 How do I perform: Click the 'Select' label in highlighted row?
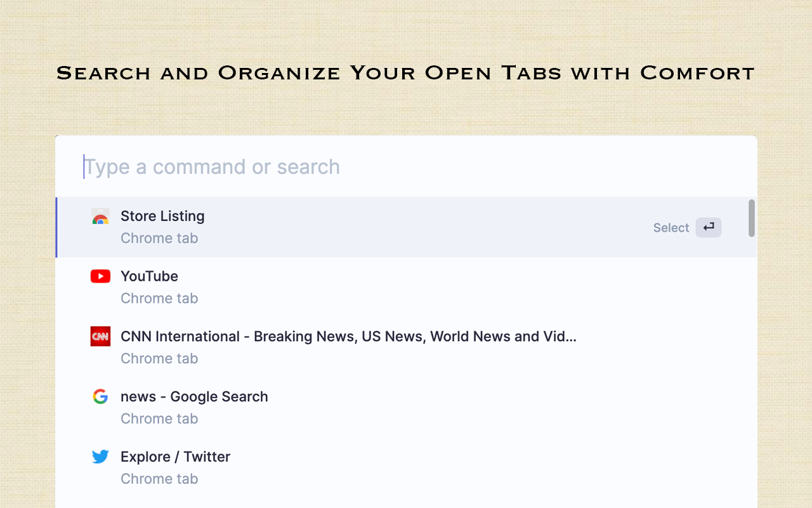(x=671, y=228)
